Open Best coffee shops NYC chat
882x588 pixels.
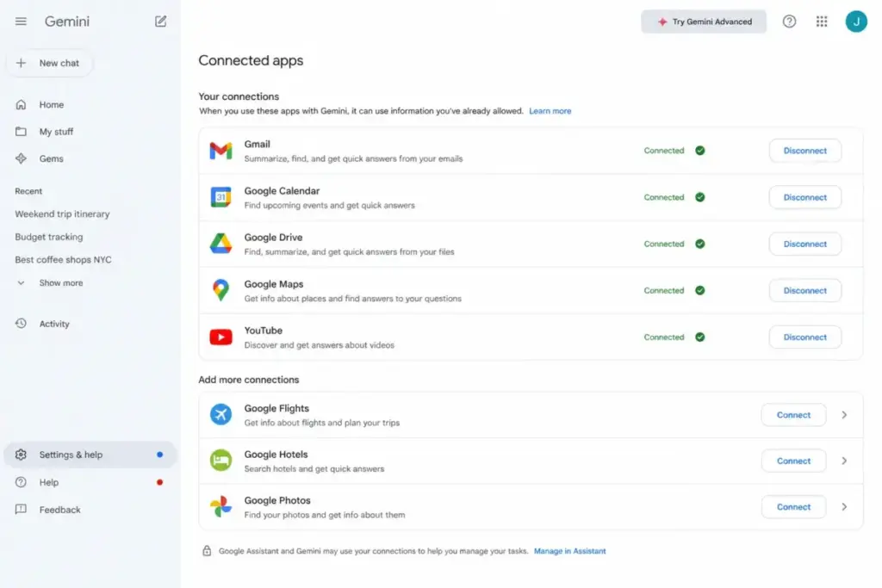(x=63, y=260)
